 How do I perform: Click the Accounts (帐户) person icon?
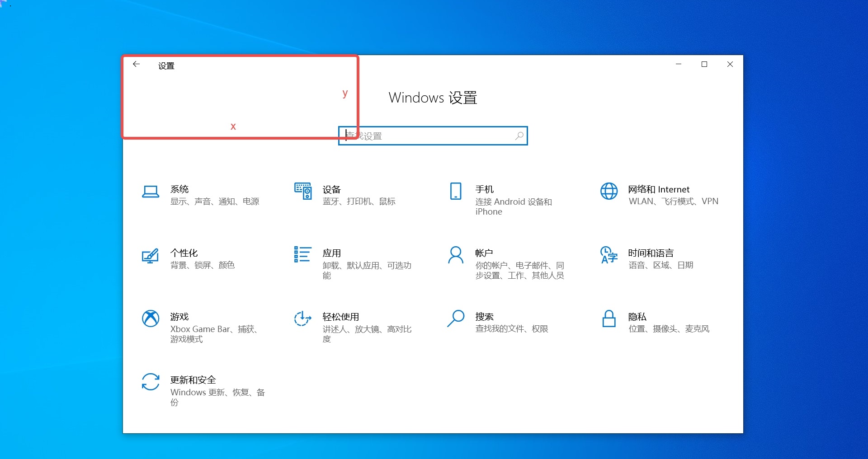coord(455,255)
